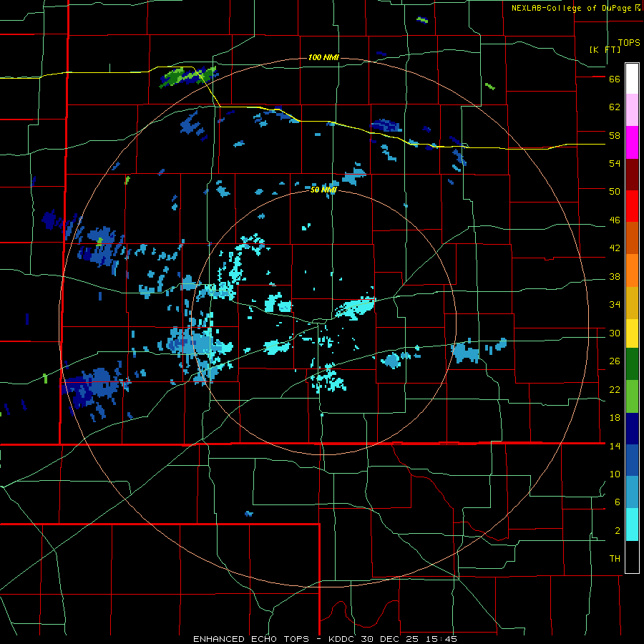Click the 14 legend value
644x644 pixels.
click(x=615, y=446)
